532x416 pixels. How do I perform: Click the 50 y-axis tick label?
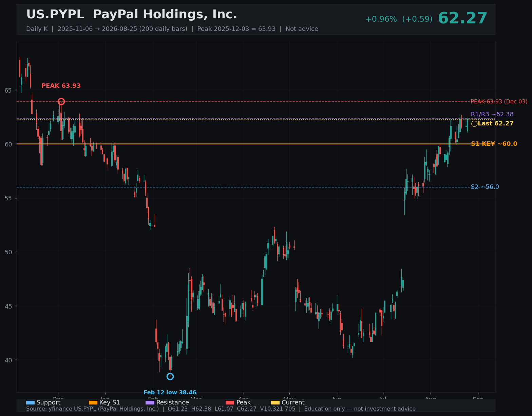(8, 252)
